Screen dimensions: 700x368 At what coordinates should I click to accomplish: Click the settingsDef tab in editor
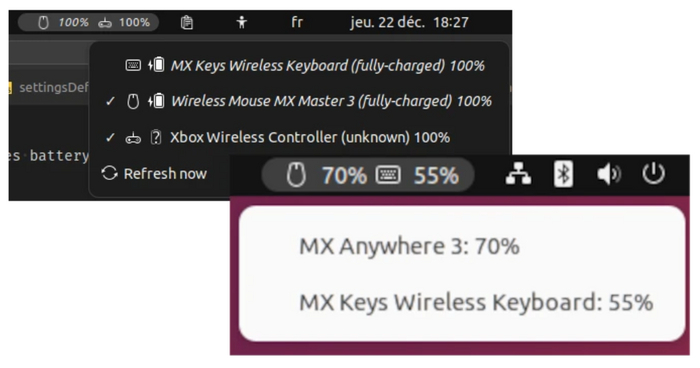(49, 87)
